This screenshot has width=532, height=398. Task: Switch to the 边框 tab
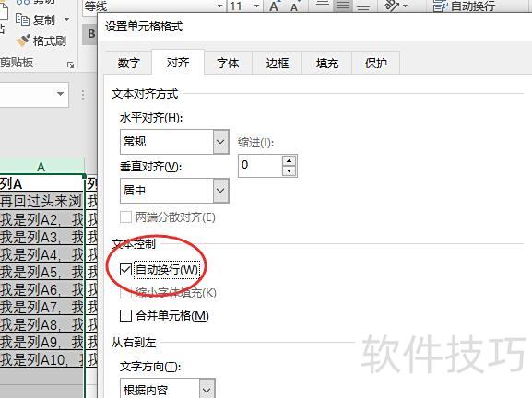pos(278,63)
